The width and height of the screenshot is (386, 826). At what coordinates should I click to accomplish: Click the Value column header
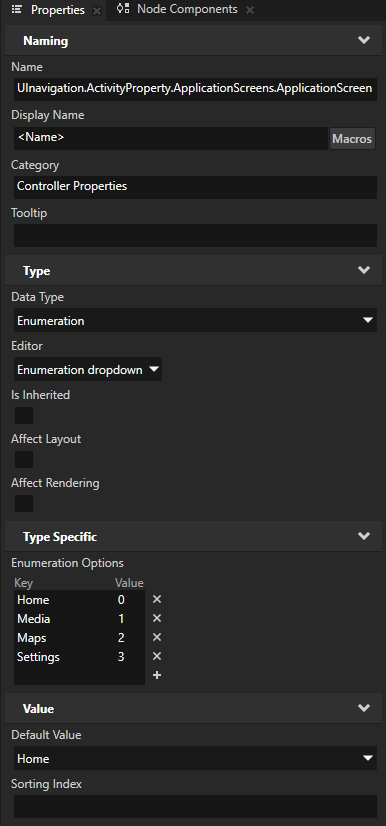tap(129, 583)
